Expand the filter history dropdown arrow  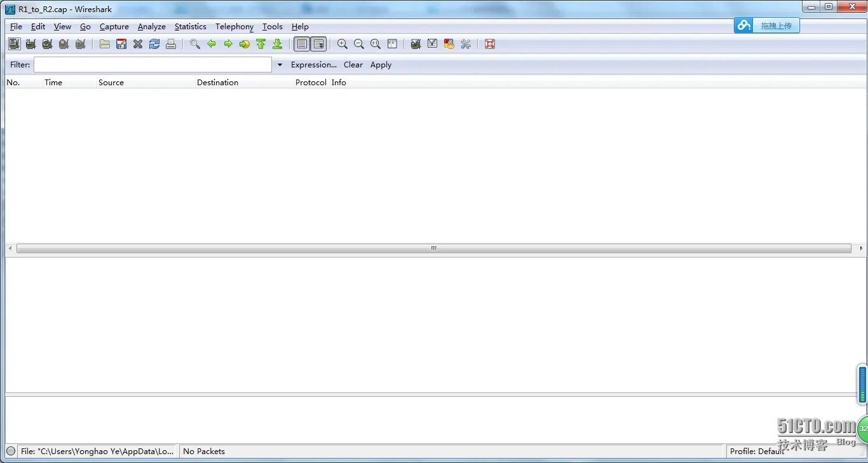280,65
